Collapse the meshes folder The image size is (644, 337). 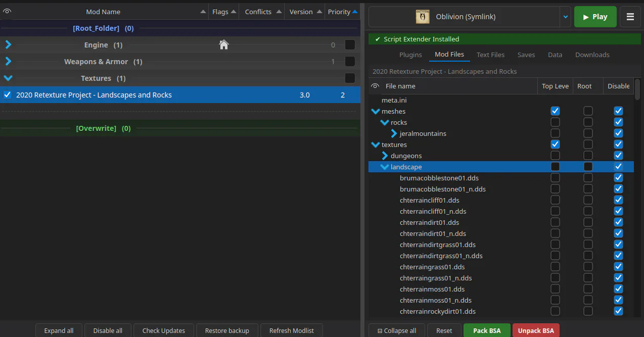point(376,111)
